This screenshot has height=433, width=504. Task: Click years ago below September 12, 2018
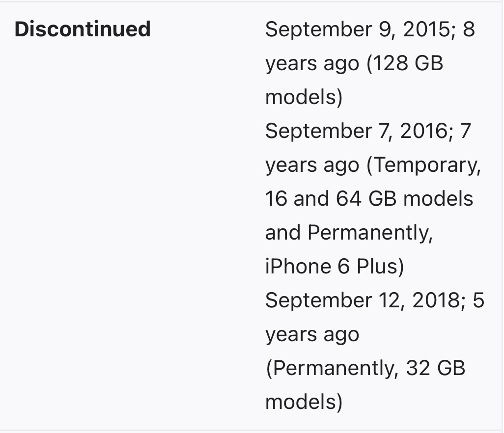(x=312, y=334)
